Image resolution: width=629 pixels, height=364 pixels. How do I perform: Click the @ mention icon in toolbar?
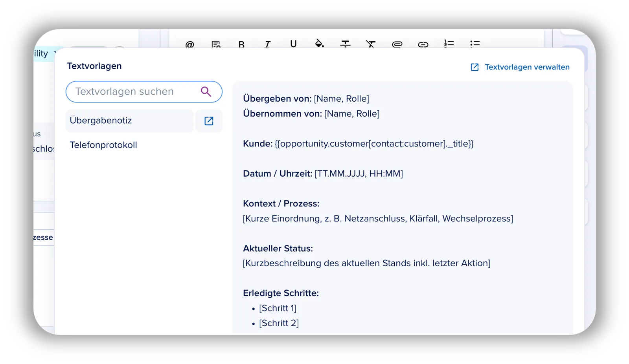tap(190, 44)
